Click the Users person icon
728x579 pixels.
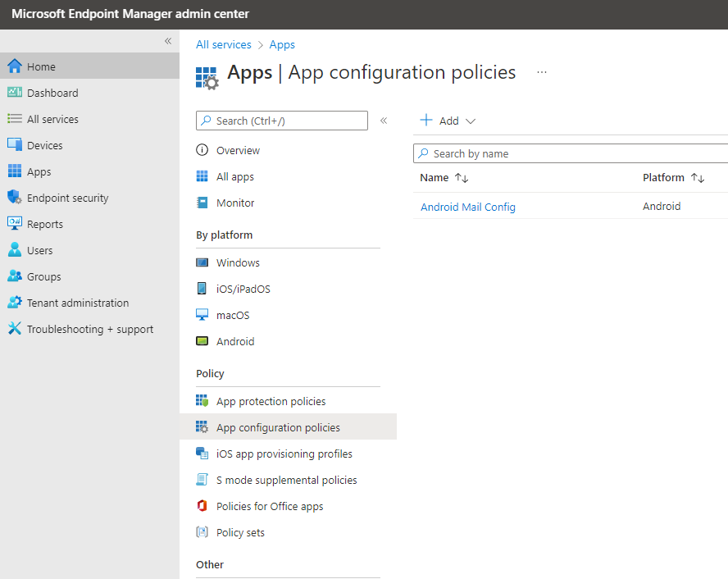[15, 250]
